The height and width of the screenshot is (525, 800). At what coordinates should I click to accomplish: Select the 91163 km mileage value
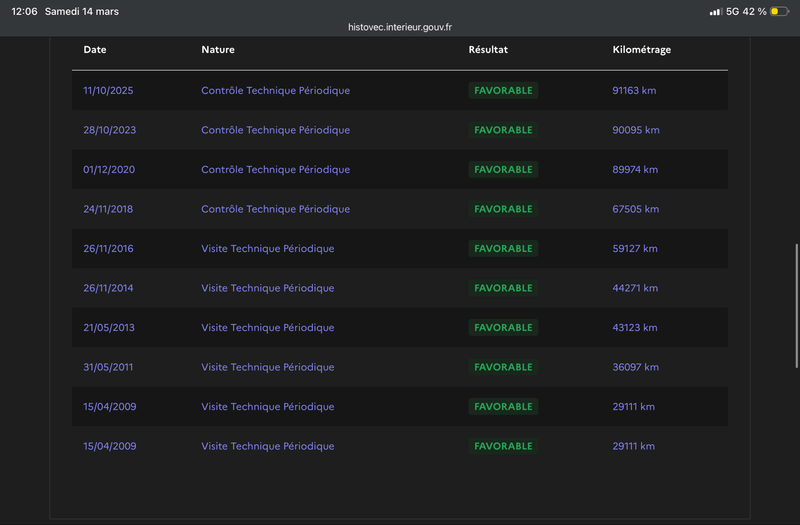point(635,91)
